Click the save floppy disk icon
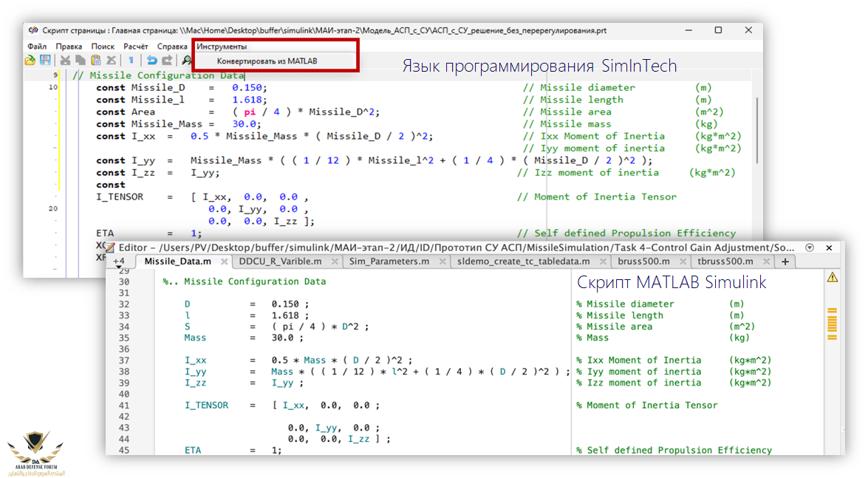 (45, 61)
